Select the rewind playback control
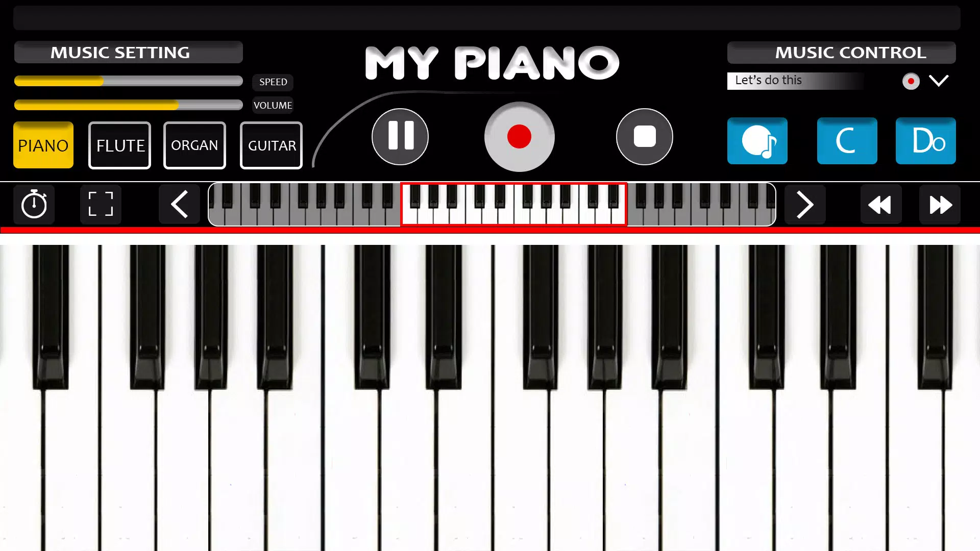Viewport: 980px width, 551px height. pyautogui.click(x=879, y=205)
